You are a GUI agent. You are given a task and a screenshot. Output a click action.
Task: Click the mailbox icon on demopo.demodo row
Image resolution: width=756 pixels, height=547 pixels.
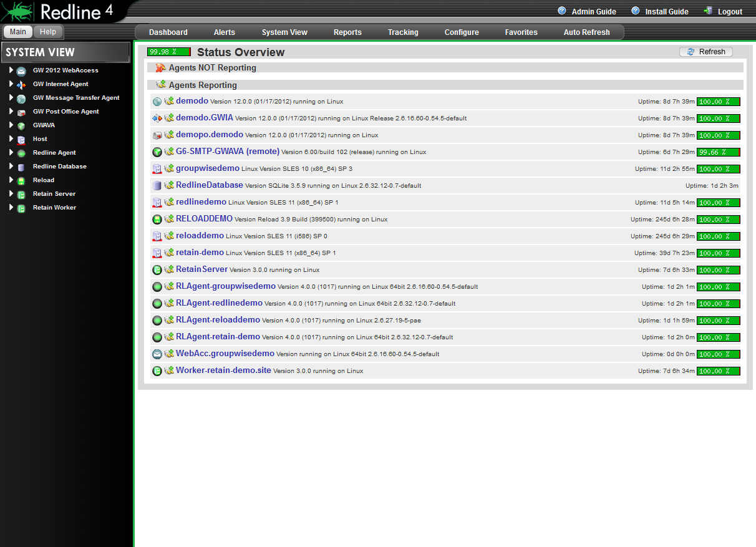157,135
